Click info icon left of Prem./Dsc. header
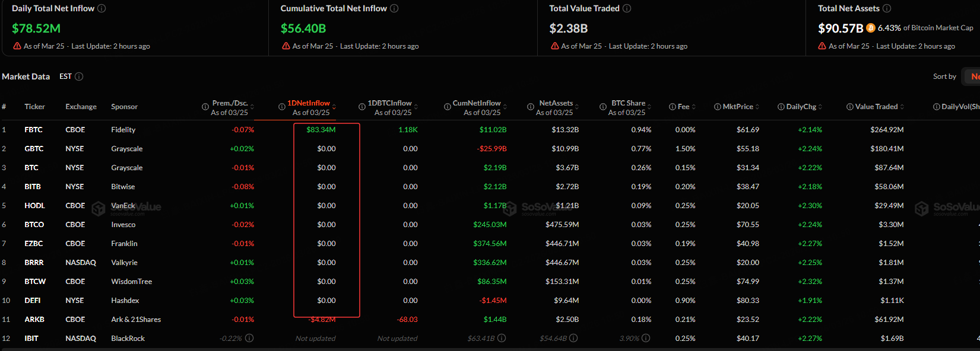980x351 pixels. [x=205, y=107]
